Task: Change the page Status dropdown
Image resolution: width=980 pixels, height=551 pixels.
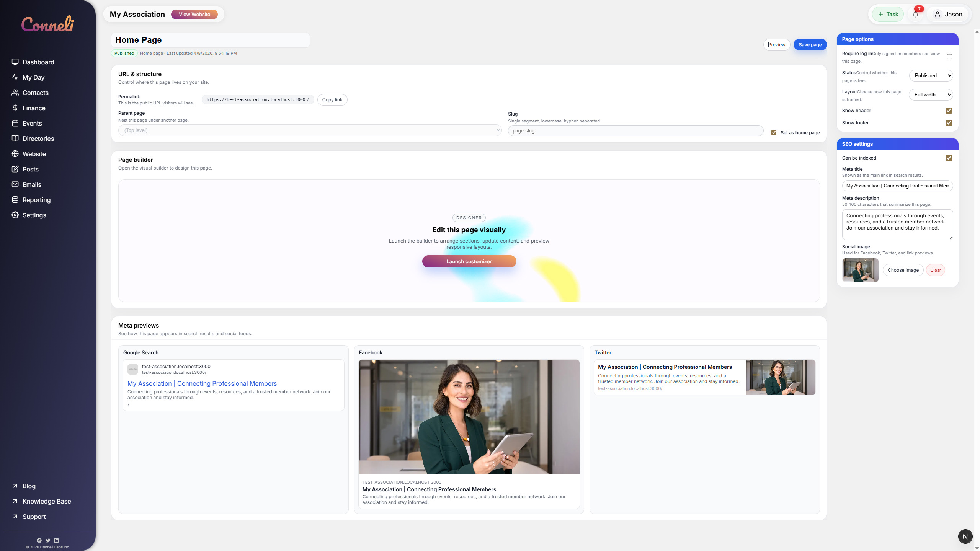Action: coord(931,75)
